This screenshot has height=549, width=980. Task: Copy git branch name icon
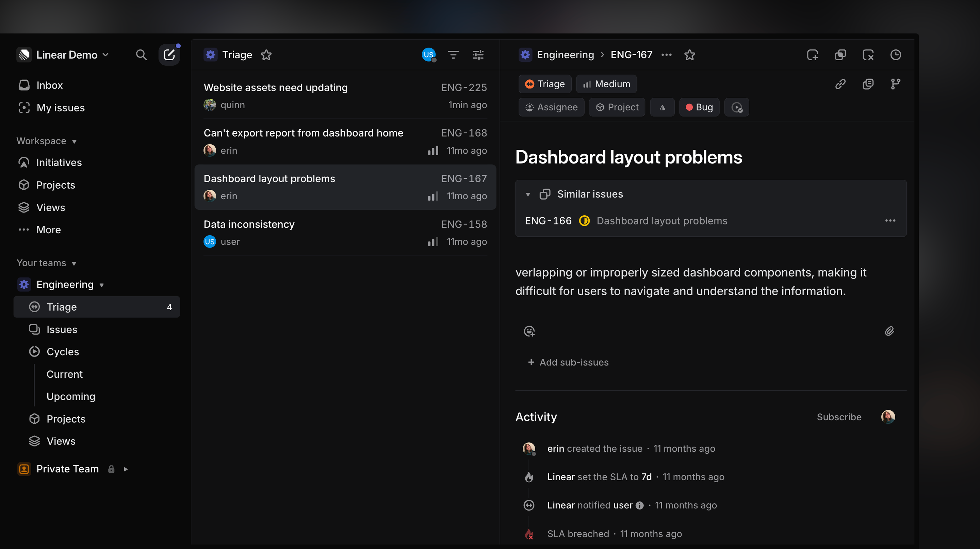pos(896,84)
